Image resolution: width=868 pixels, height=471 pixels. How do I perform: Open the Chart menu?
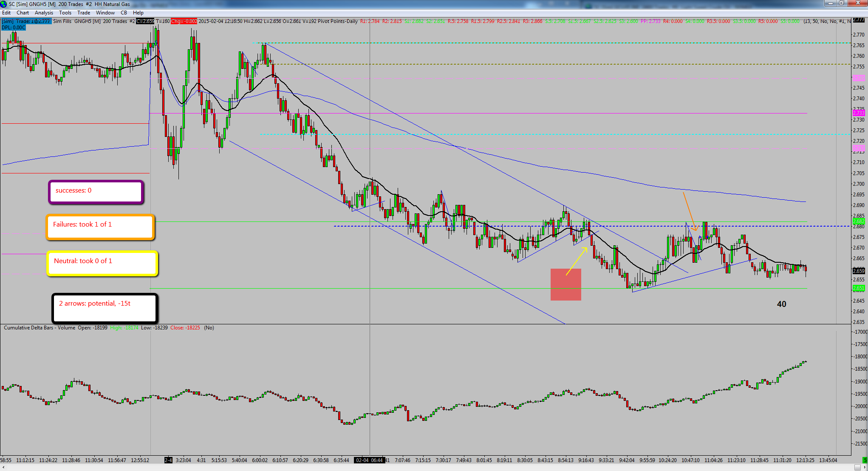click(23, 13)
